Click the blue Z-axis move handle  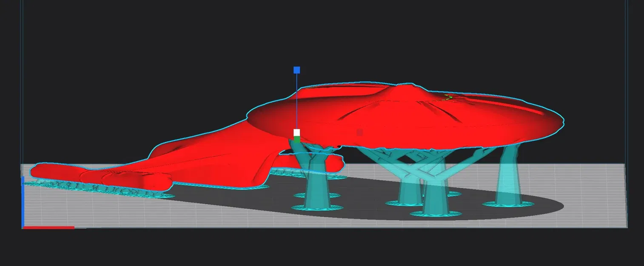click(297, 70)
